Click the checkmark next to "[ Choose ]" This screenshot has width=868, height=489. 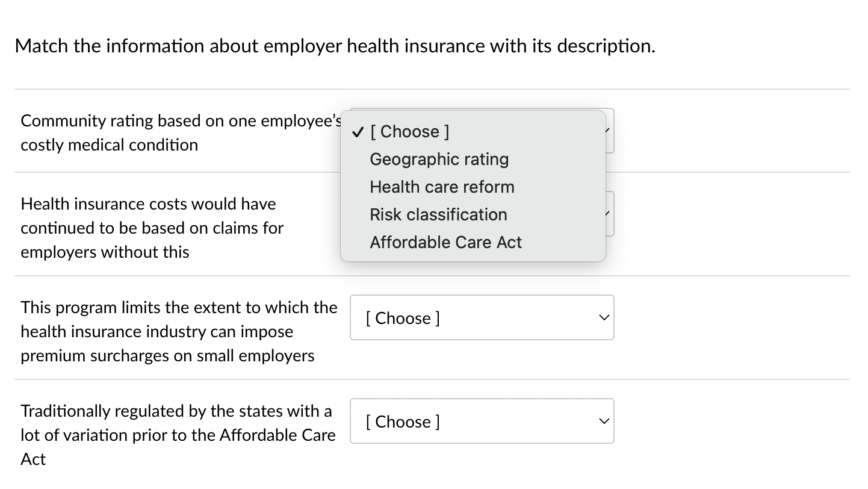(x=358, y=131)
